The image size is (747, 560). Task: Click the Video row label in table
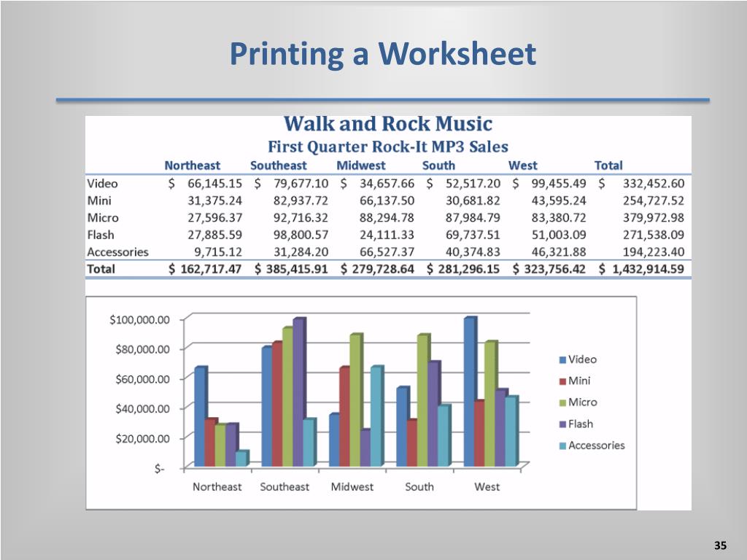pos(102,183)
